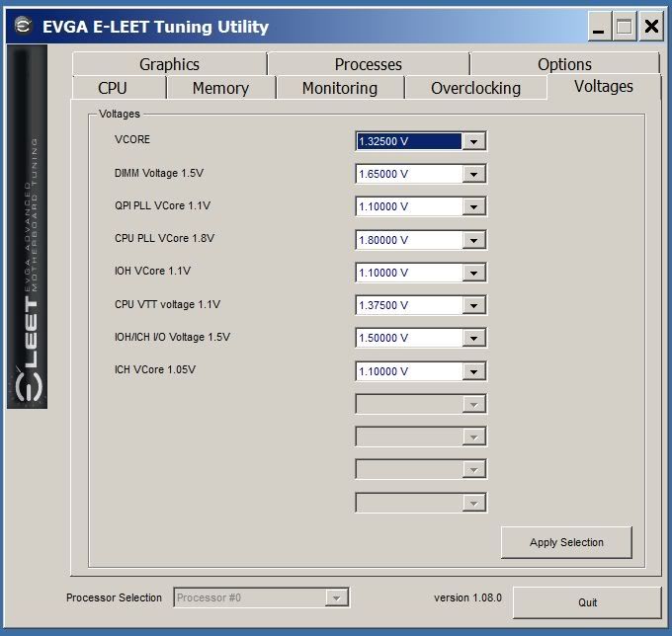This screenshot has height=636, width=672.
Task: Expand the CPU VTT voltage dropdown arrow
Action: point(473,305)
